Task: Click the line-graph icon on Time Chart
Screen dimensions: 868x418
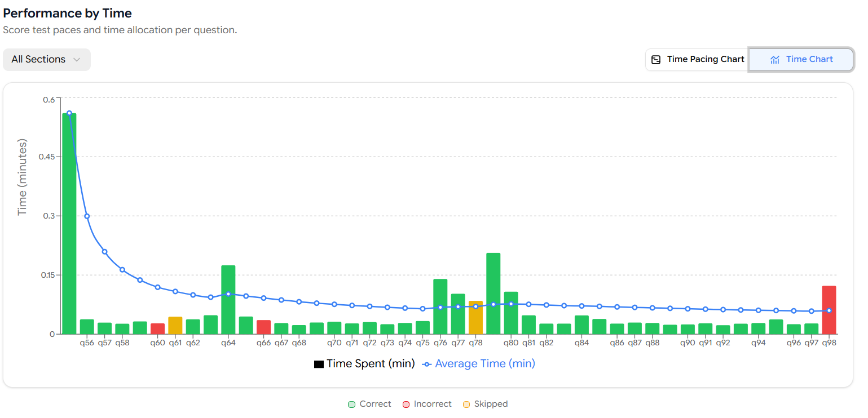Action: coord(775,60)
